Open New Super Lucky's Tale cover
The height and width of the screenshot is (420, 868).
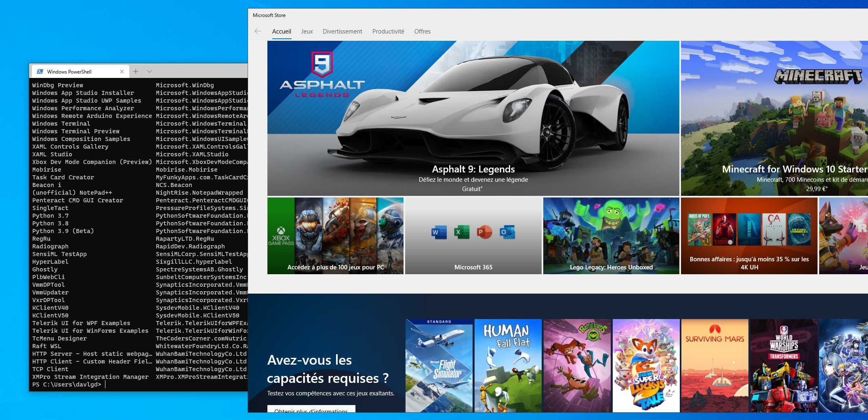(646, 365)
